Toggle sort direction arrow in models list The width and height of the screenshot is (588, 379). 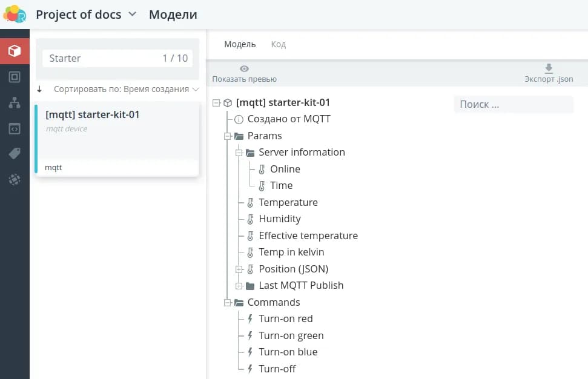39,89
